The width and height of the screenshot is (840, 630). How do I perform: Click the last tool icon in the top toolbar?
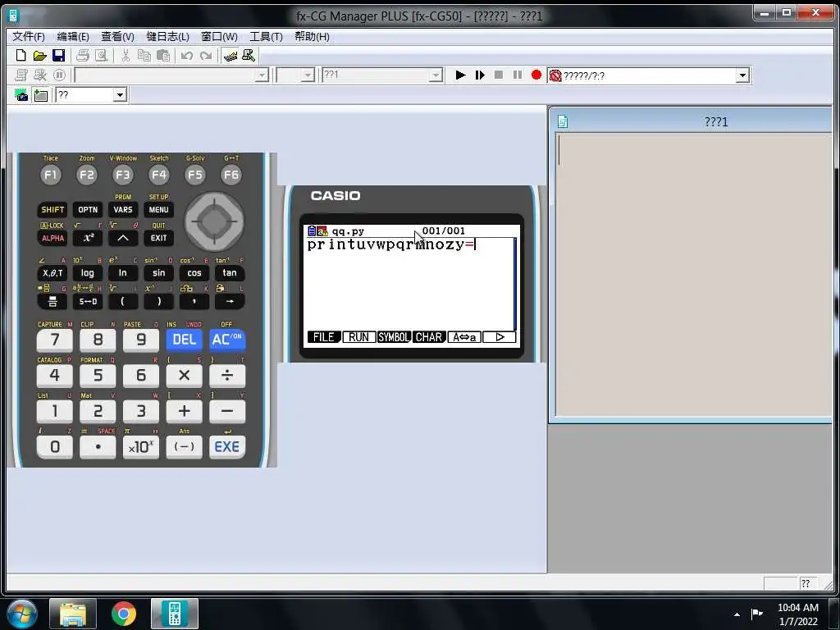click(x=249, y=55)
